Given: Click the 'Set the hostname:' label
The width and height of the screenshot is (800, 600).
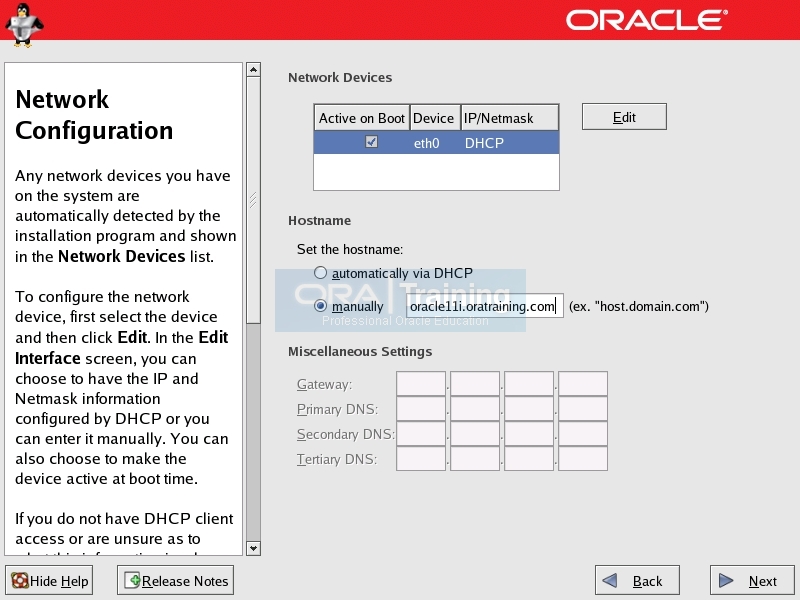Looking at the screenshot, I should tap(350, 249).
